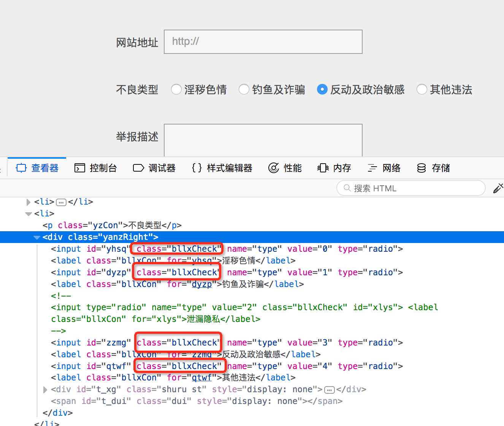Open the Storage panel icon 存储

pos(422,168)
